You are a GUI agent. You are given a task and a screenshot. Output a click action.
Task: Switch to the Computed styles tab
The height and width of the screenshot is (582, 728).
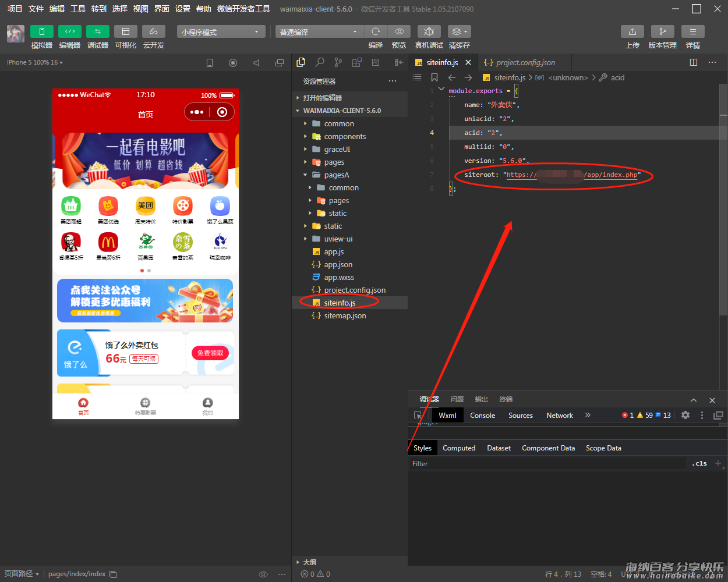point(459,448)
